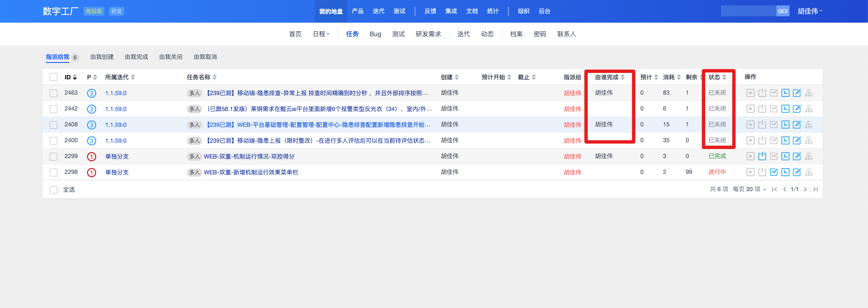This screenshot has height=308, width=868.
Task: Check the 全选 select-all checkbox at the bottom
Action: click(54, 190)
